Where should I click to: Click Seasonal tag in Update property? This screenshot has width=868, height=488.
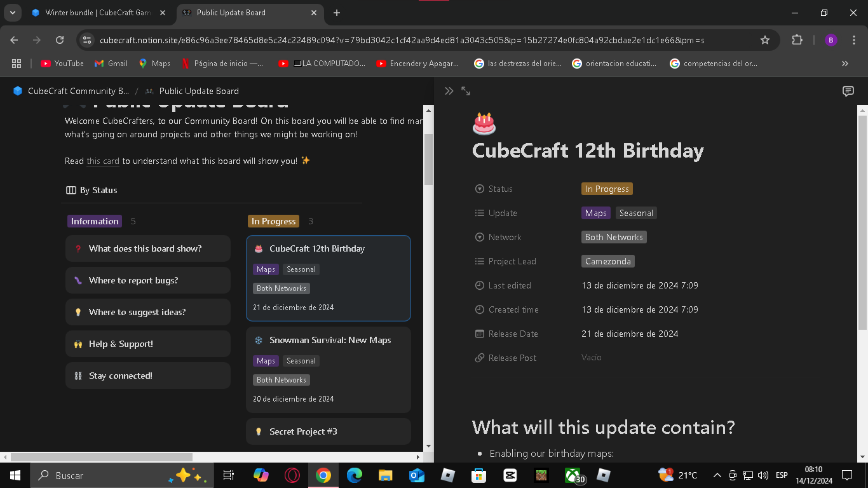636,213
